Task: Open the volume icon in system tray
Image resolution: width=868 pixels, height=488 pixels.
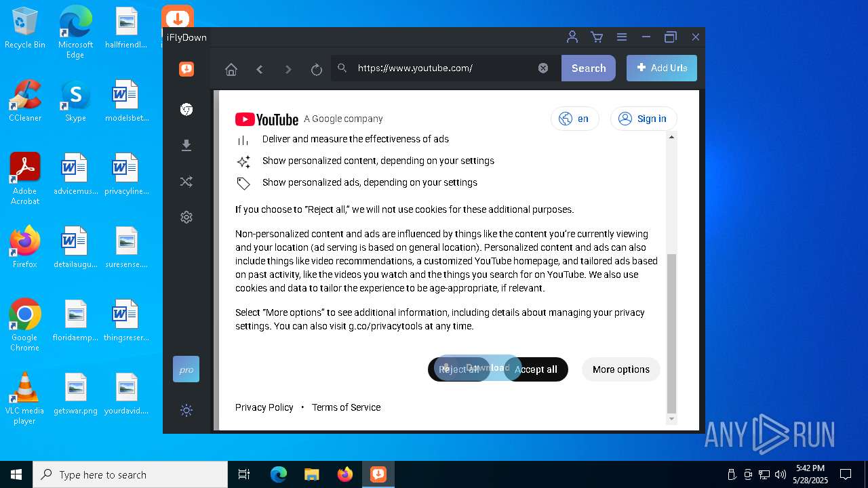Action: pos(781,474)
